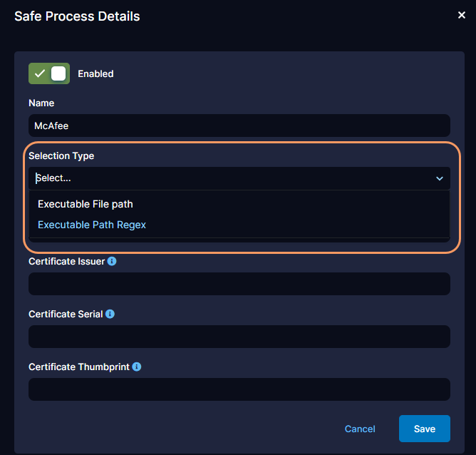Click the "Enabled" label text
Image resolution: width=476 pixels, height=455 pixels.
[95, 73]
